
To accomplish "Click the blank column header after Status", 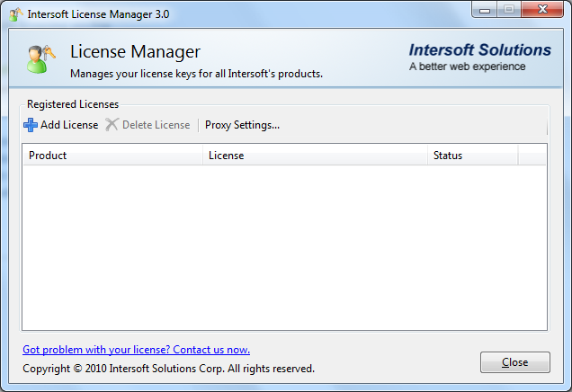I will pyautogui.click(x=532, y=156).
